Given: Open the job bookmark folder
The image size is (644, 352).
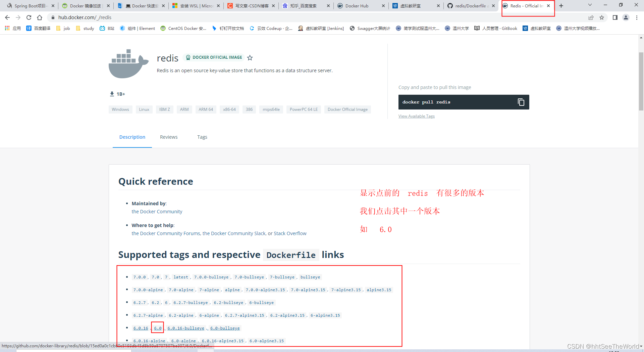Looking at the screenshot, I should (x=63, y=29).
